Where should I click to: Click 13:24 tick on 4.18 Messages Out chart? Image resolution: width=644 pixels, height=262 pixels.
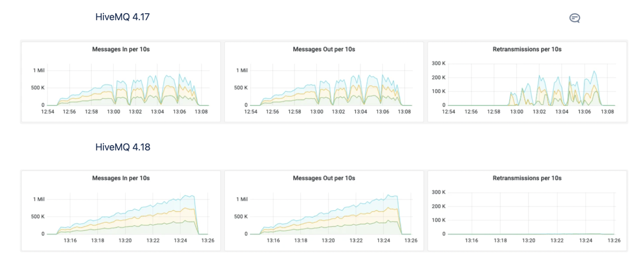pos(383,240)
